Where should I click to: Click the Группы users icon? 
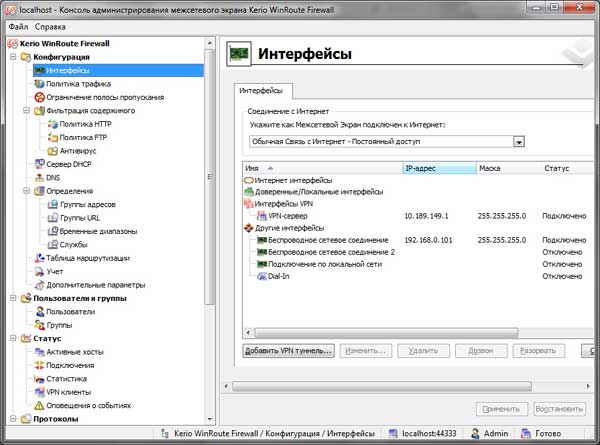39,325
